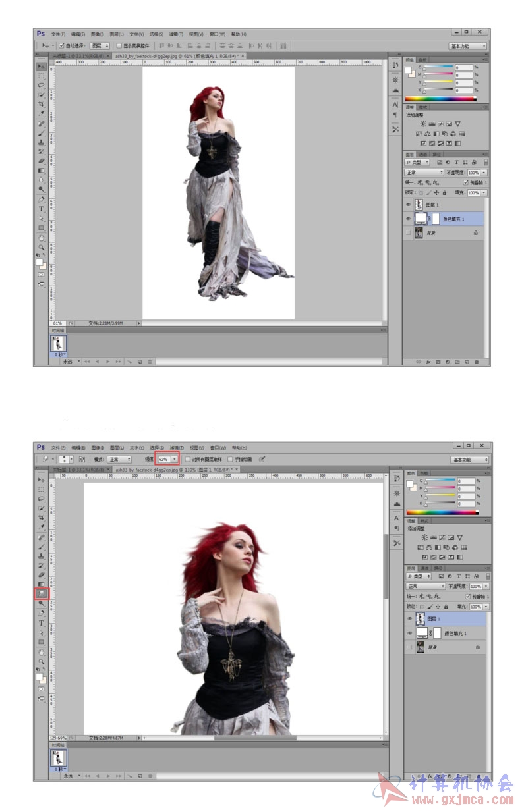In the 61% zoom window, open 基本功能 workspace dropdown

point(469,46)
